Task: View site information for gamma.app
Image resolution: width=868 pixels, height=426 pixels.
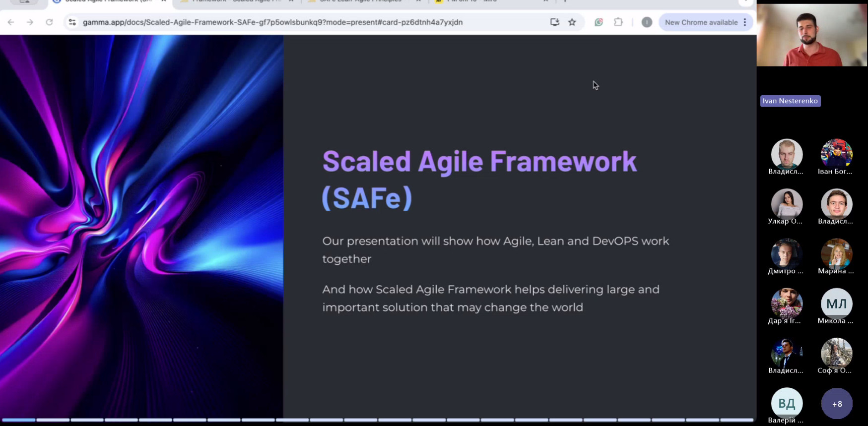Action: pos(72,22)
